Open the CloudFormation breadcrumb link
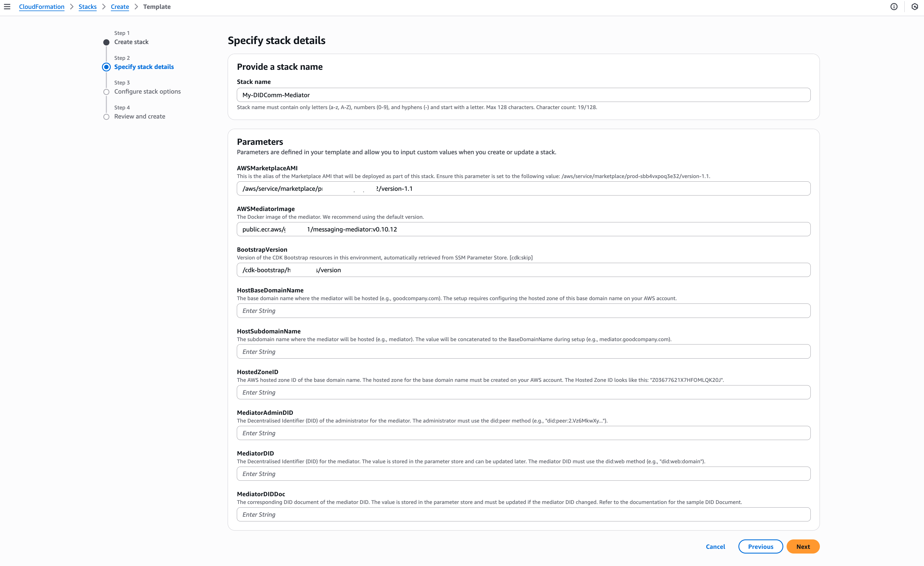 click(41, 7)
